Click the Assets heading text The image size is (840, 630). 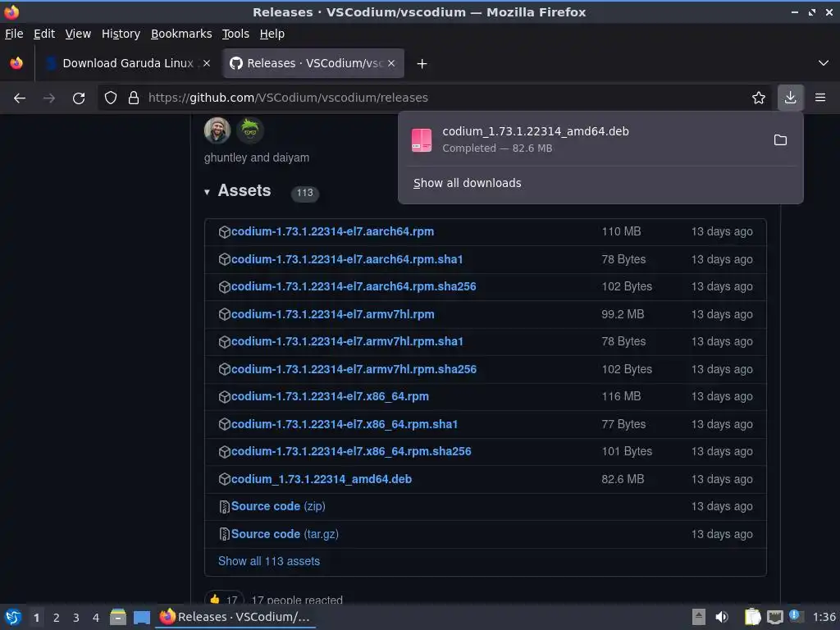click(x=244, y=190)
